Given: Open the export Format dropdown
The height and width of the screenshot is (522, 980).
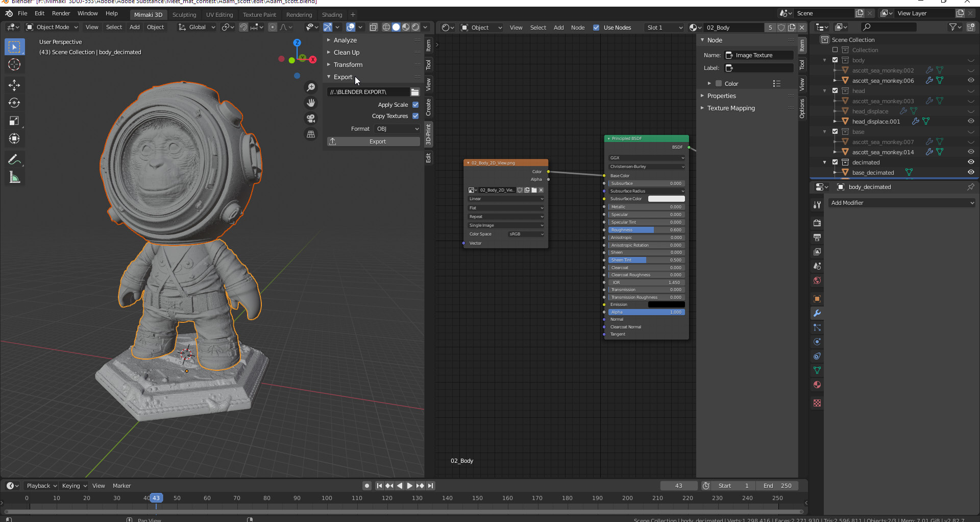Looking at the screenshot, I should 397,129.
